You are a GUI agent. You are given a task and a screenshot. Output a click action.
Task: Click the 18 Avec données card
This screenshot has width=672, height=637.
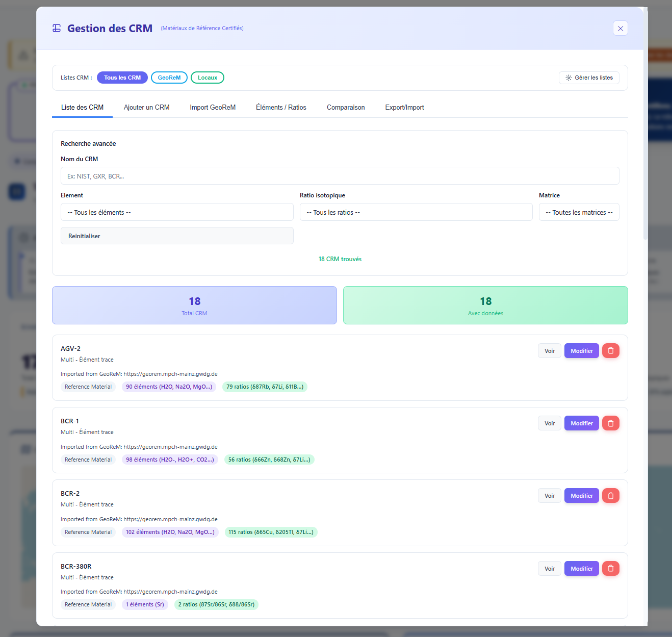point(485,305)
